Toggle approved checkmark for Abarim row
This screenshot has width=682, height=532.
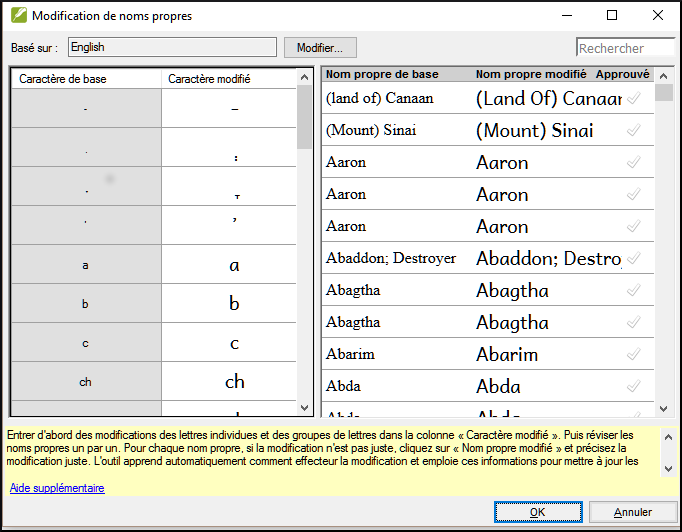point(634,354)
